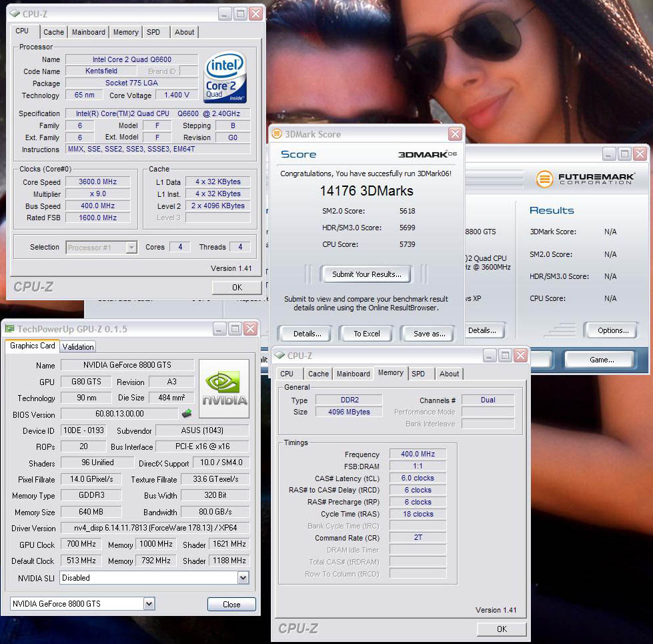Open the Processor #1 selection dropdown
Image resolution: width=653 pixels, height=644 pixels.
(x=131, y=248)
